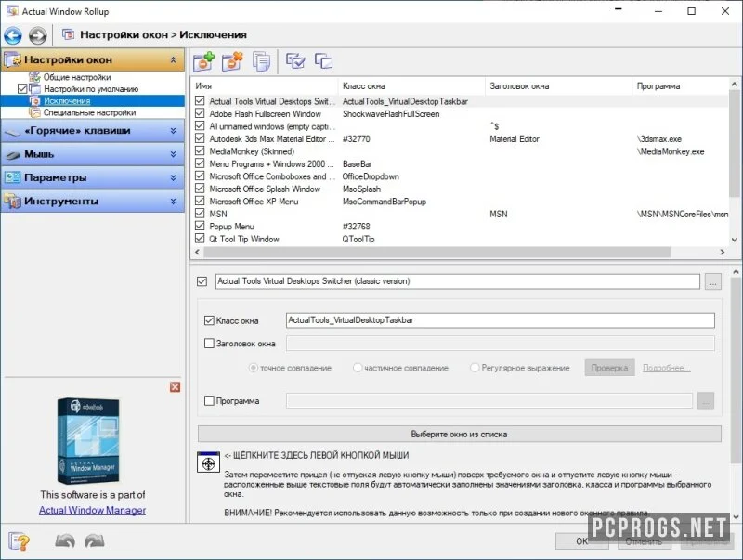Uncheck the Popup Menu exclusion checkbox
Viewport: 743px width, 560px height.
200,227
